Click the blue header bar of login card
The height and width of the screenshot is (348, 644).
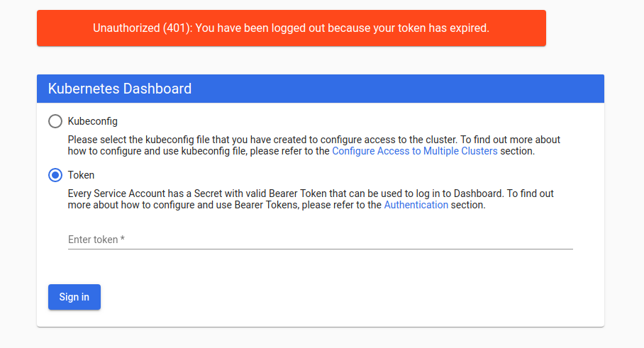click(x=397, y=89)
